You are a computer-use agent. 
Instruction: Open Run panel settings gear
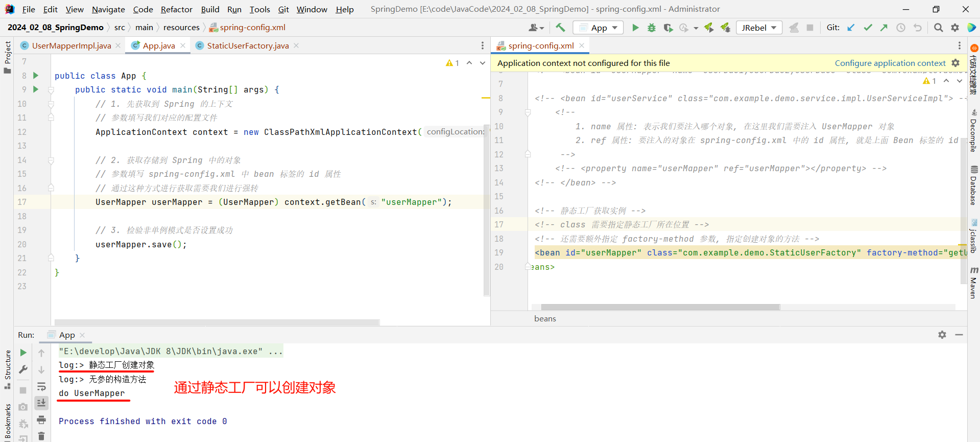(x=942, y=335)
